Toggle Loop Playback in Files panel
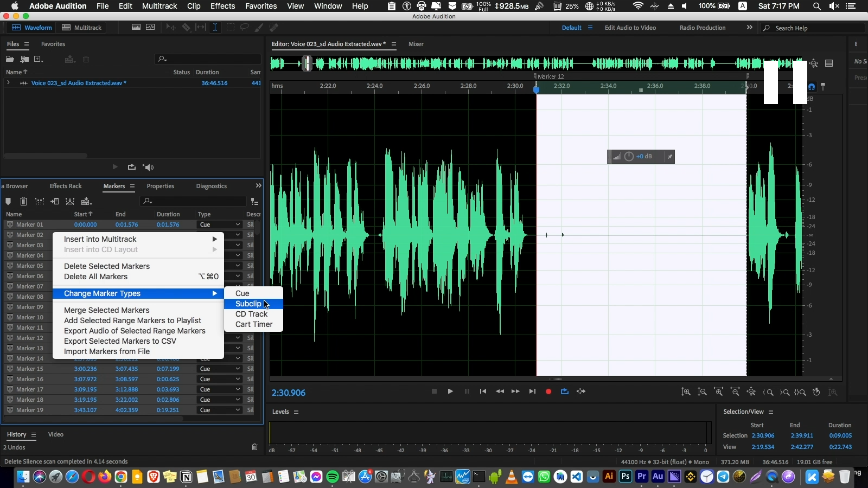This screenshot has height=488, width=868. click(x=131, y=167)
